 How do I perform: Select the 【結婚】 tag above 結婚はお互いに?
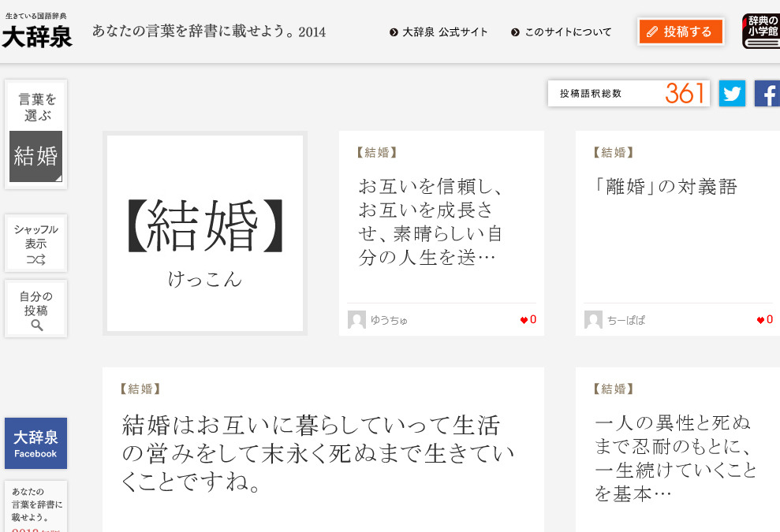click(x=140, y=389)
